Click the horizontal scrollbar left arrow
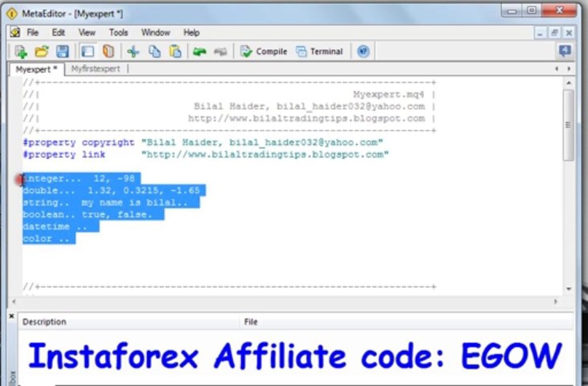Viewport: 588px width, 386px height. [x=14, y=301]
